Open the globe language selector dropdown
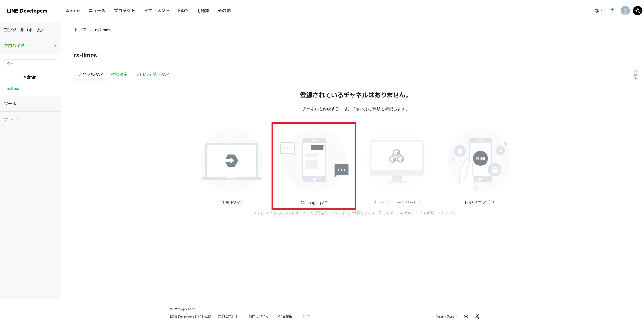The image size is (644, 325). pyautogui.click(x=598, y=11)
